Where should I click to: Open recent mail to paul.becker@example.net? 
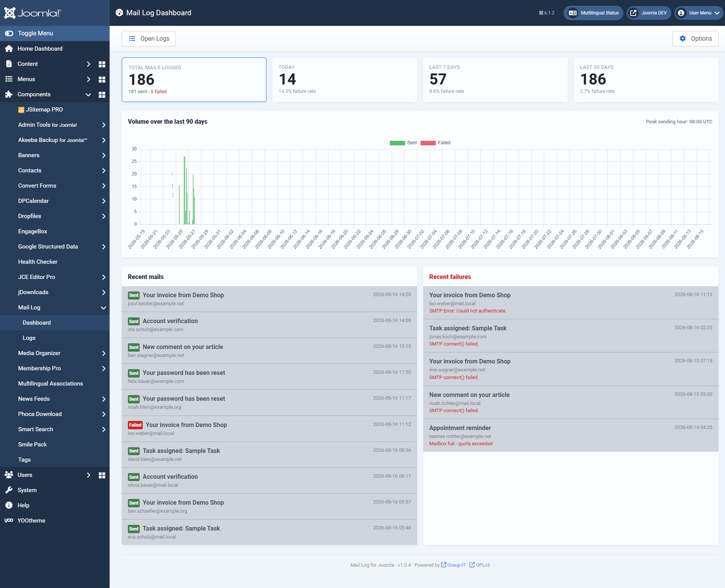tap(269, 299)
